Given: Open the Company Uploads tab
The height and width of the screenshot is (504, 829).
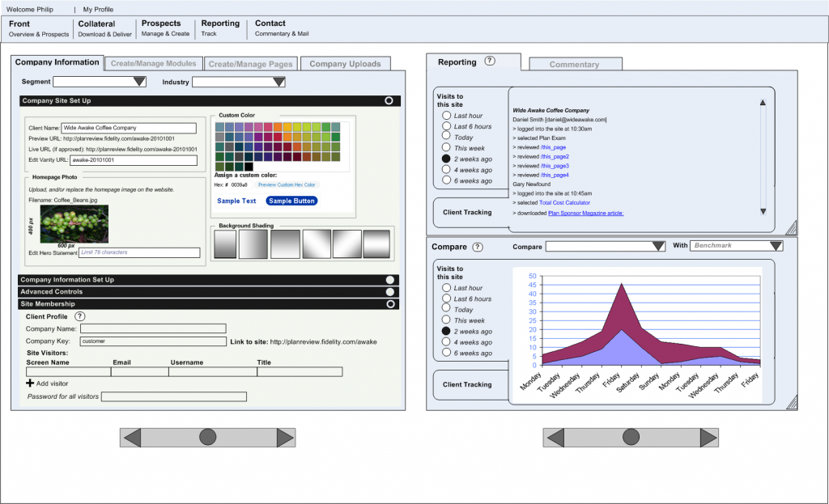Looking at the screenshot, I should point(345,64).
